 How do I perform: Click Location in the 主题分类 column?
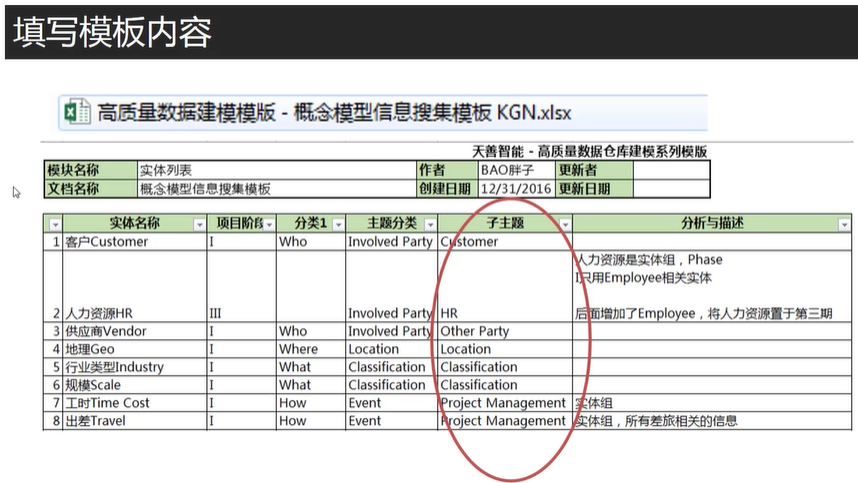(x=391, y=349)
